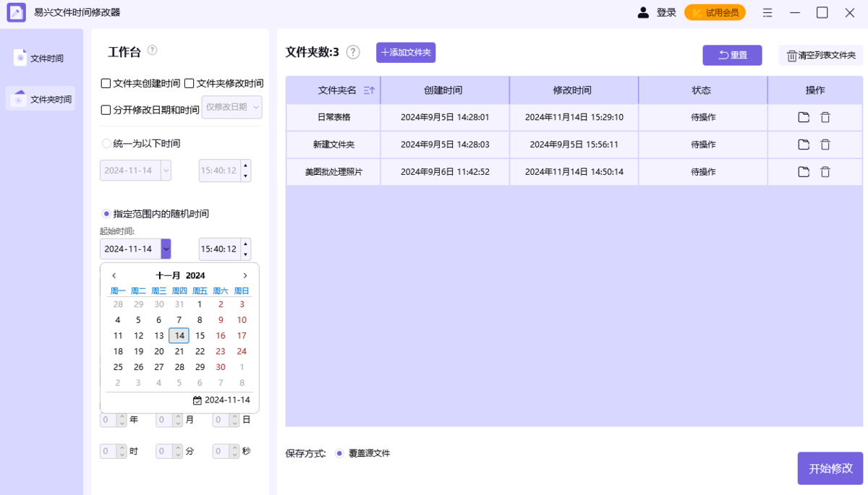Click the sort icon beside 文件夹名 header

click(369, 90)
